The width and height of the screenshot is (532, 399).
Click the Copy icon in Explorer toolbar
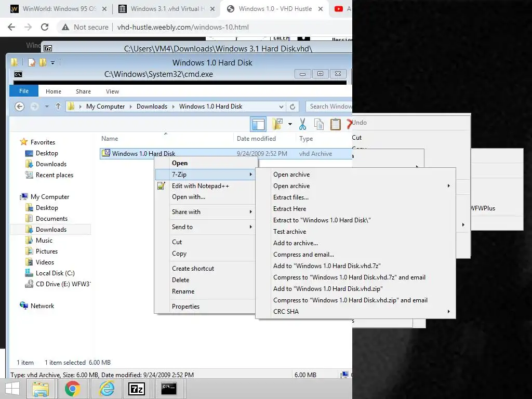[319, 124]
